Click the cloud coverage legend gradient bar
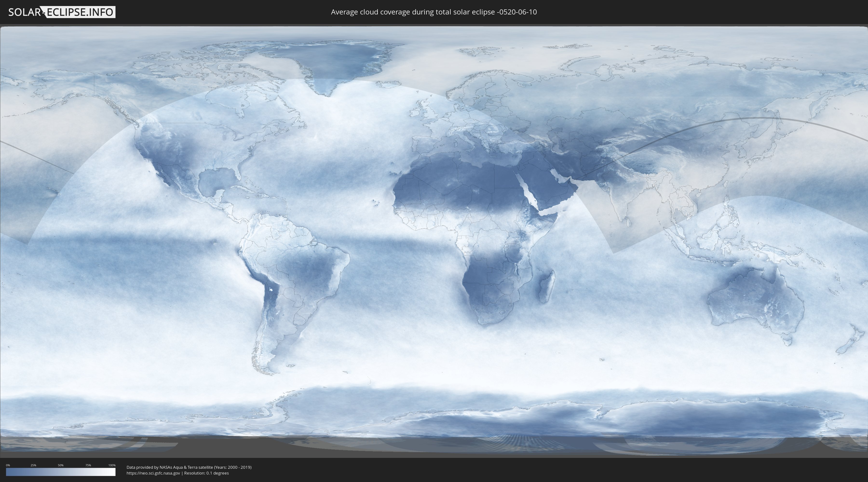This screenshot has height=482, width=868. (61, 472)
